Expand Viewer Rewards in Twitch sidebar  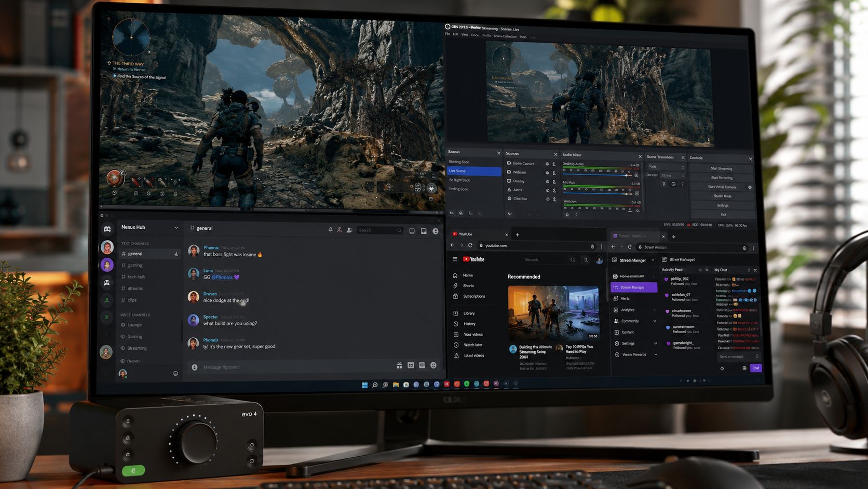click(656, 355)
